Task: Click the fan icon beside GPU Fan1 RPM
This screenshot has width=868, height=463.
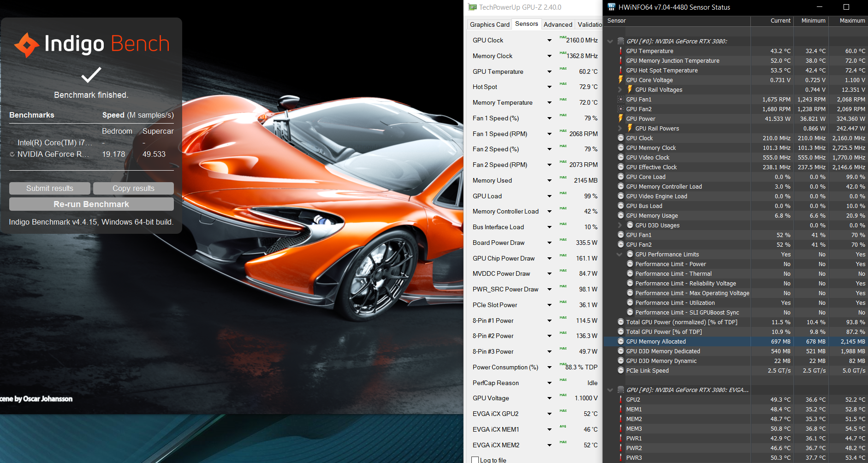Action: click(x=621, y=100)
